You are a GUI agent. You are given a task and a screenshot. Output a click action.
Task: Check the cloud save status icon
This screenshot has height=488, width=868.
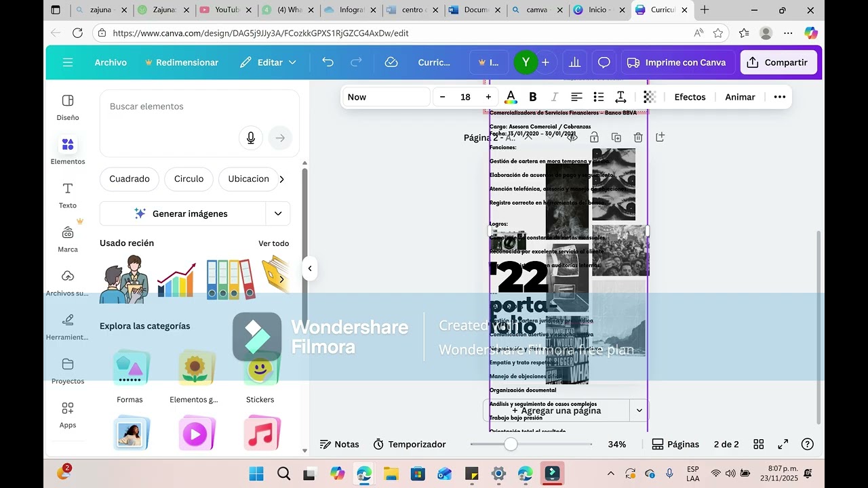[391, 62]
